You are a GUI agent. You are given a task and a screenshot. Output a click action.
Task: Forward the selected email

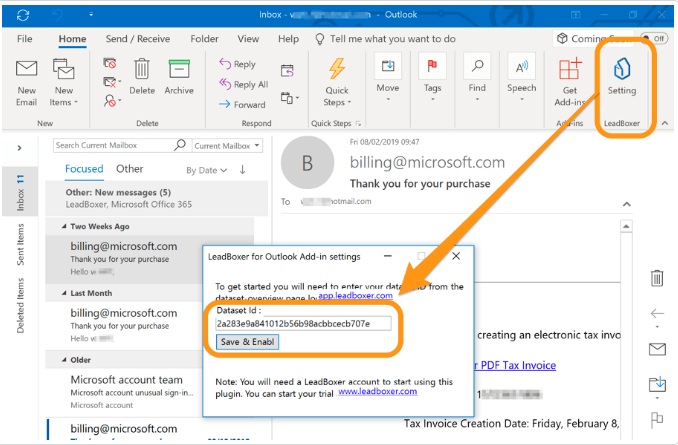pos(242,104)
